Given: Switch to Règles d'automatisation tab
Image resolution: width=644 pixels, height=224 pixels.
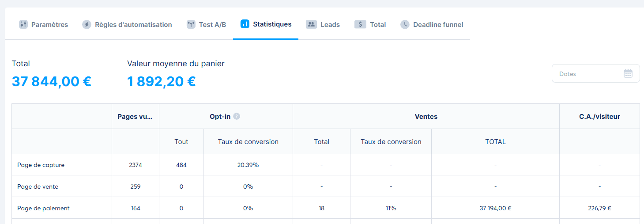Looking at the screenshot, I should tap(133, 25).
